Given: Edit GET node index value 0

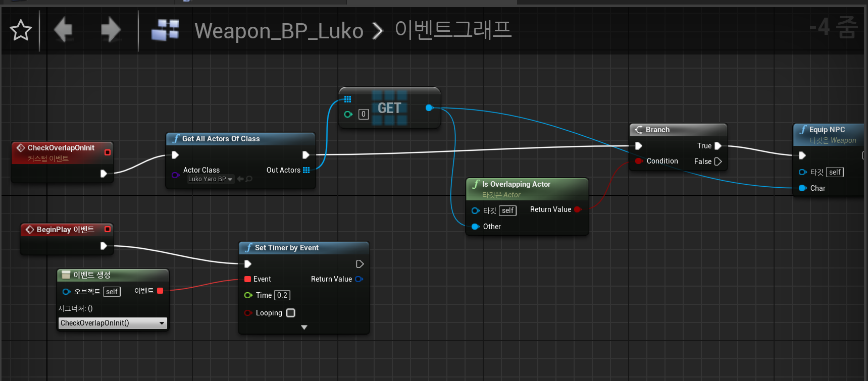Looking at the screenshot, I should point(364,115).
